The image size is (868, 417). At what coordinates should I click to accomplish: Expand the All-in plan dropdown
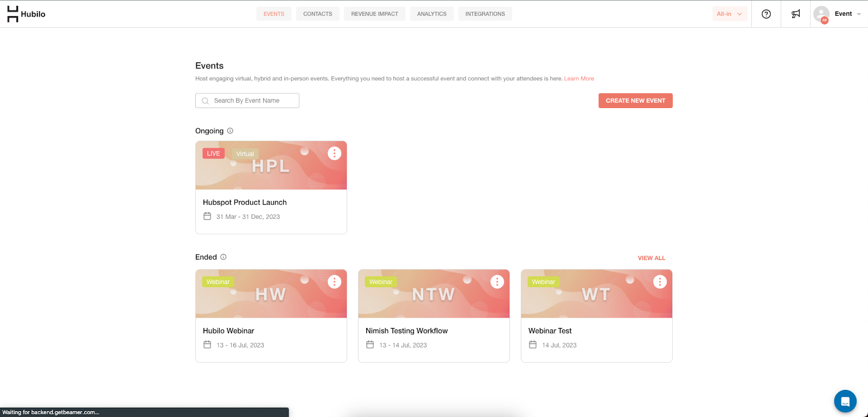(x=729, y=14)
